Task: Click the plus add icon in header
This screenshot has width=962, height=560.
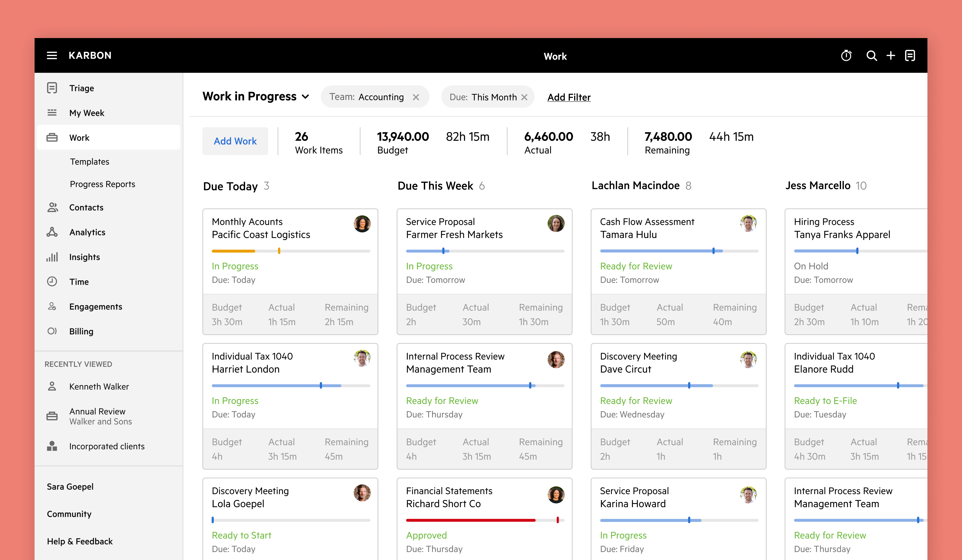Action: (x=891, y=56)
